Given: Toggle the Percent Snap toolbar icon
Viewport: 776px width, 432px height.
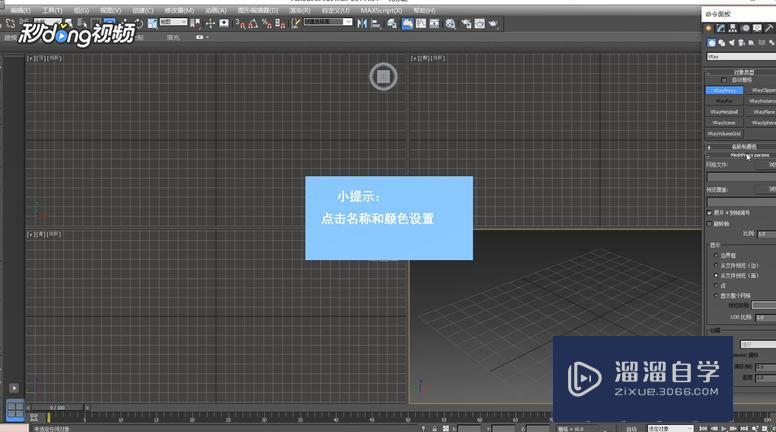Looking at the screenshot, I should (x=267, y=23).
